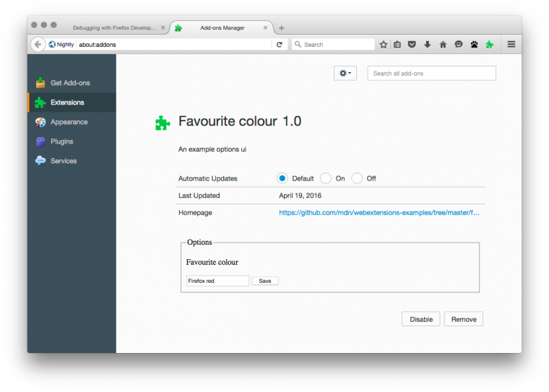
Task: Select the Add-ons Manager tab
Action: pos(222,27)
